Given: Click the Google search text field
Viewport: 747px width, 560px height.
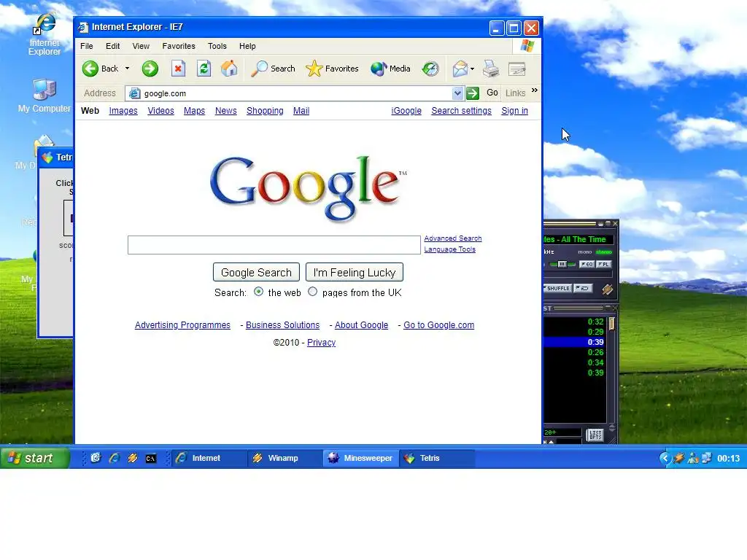Looking at the screenshot, I should tap(274, 245).
